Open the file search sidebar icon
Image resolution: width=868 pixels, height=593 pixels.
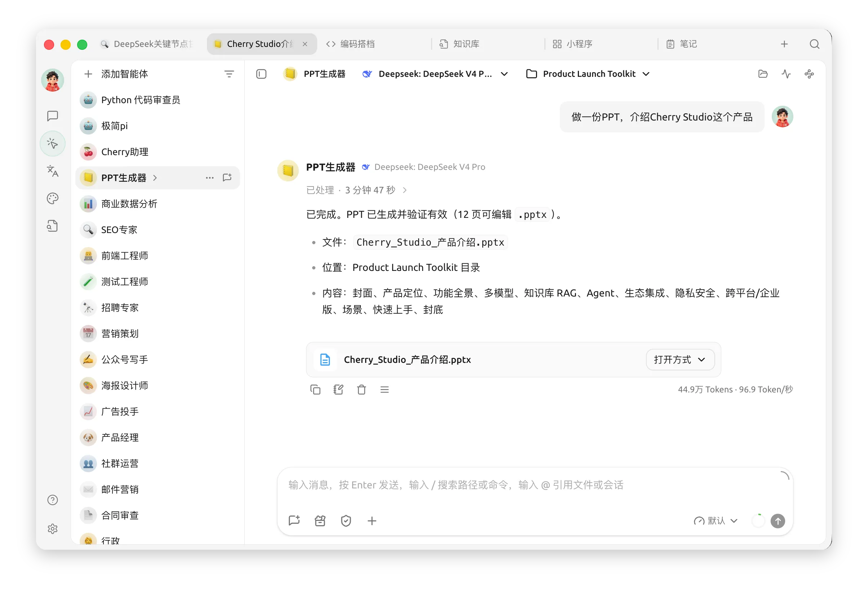[x=53, y=226]
